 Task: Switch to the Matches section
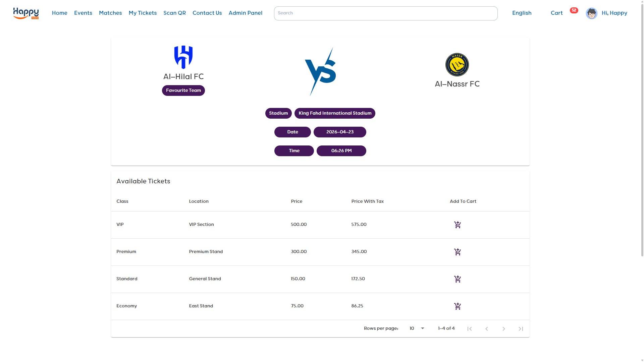click(x=110, y=13)
